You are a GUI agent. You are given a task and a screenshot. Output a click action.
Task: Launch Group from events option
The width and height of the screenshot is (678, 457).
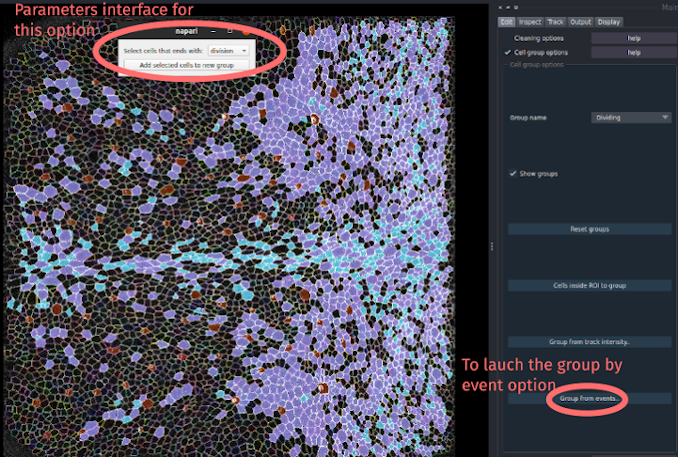[x=589, y=398]
